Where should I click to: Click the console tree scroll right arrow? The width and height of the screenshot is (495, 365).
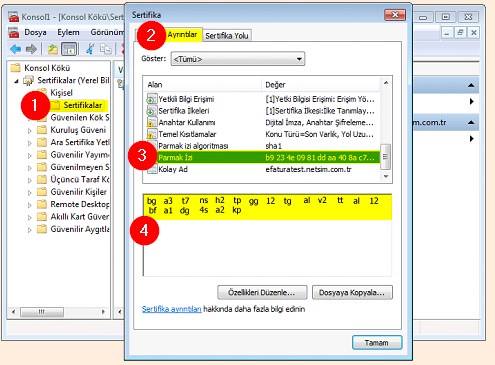(103, 312)
